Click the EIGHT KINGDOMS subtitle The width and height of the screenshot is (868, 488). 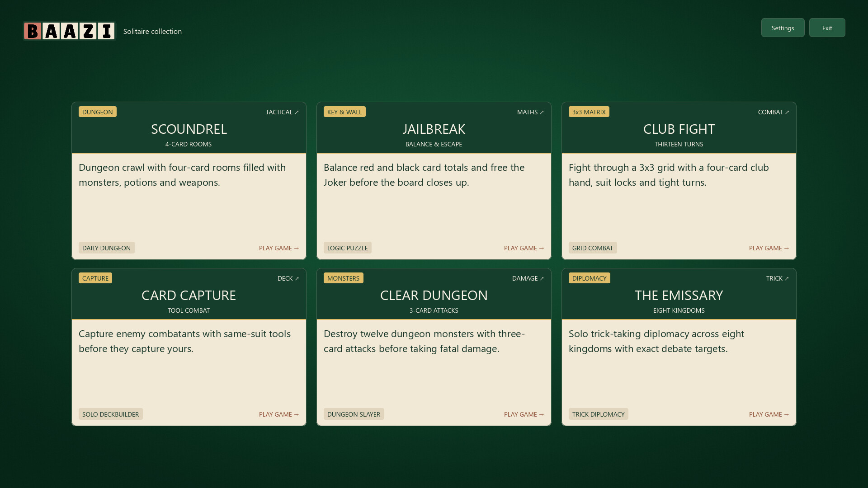(x=679, y=310)
